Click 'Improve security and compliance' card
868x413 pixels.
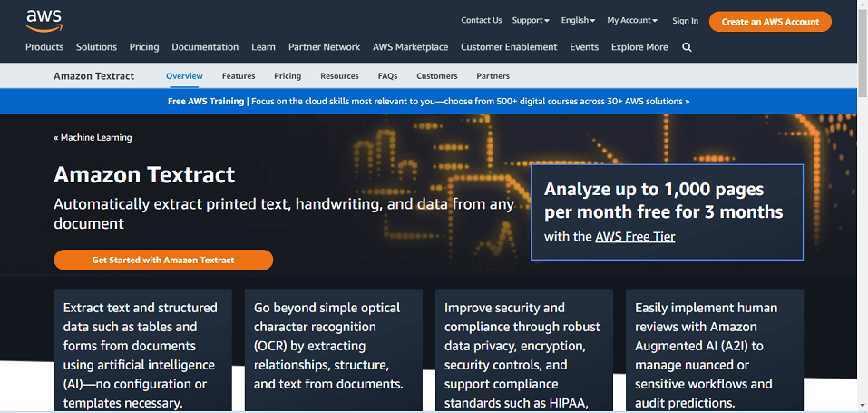click(x=524, y=350)
